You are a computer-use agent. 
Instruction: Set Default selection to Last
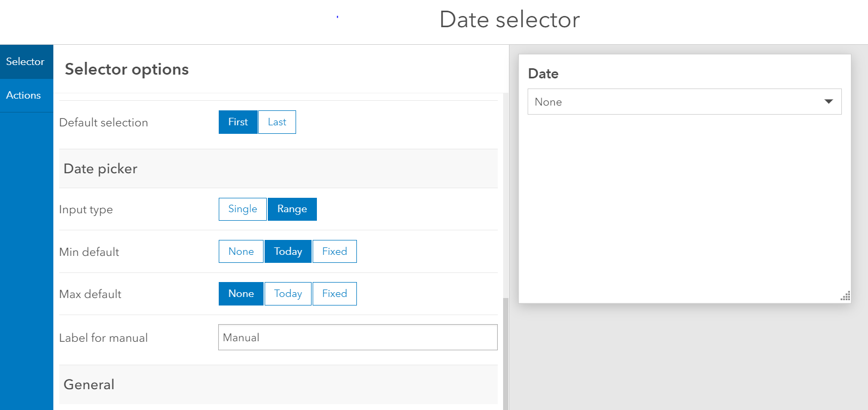(x=277, y=122)
